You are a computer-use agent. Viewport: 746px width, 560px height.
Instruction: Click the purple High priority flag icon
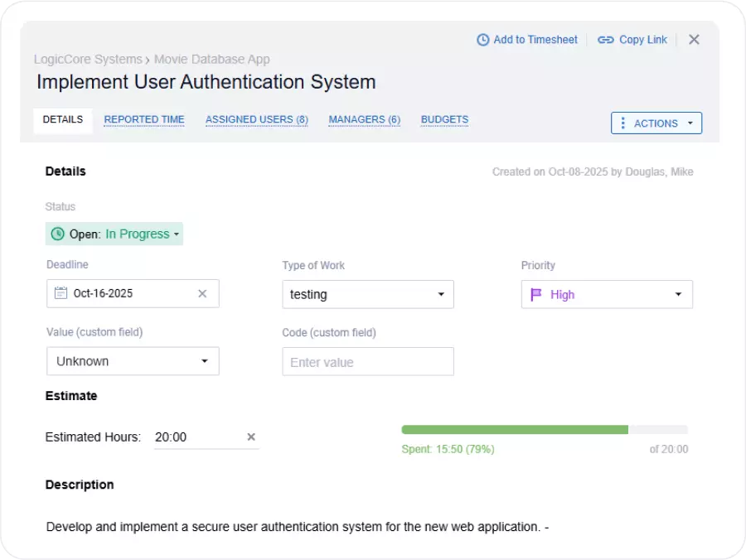(x=536, y=294)
